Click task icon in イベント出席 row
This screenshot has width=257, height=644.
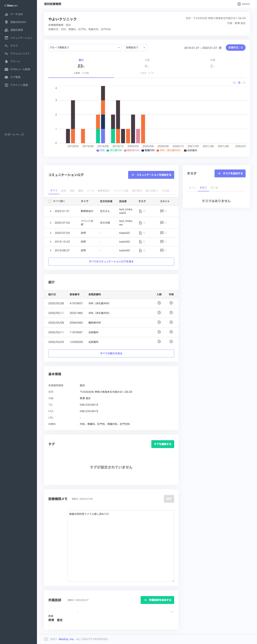click(140, 223)
